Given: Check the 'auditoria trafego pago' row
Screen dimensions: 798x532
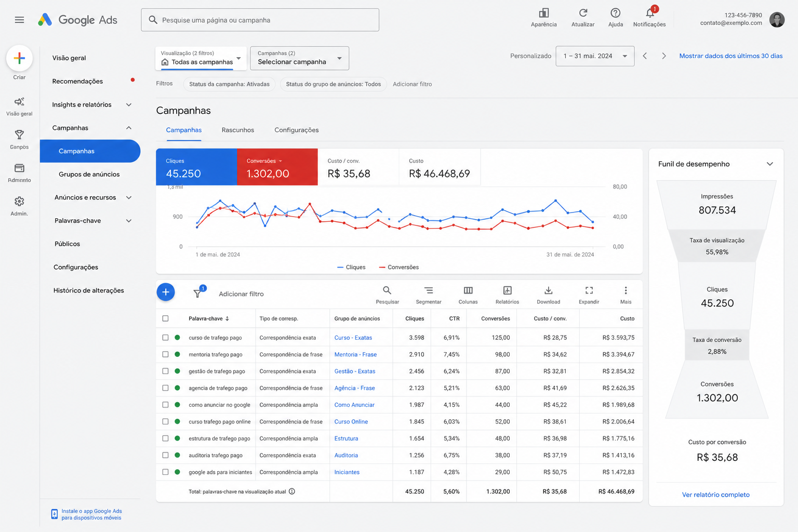Looking at the screenshot, I should pyautogui.click(x=165, y=455).
